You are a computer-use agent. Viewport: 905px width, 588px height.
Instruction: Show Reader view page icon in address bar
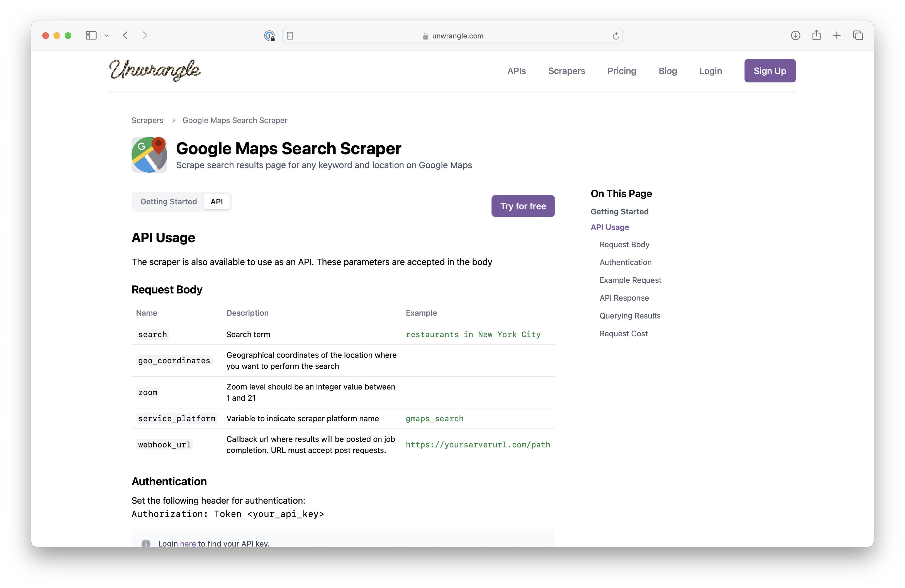tap(290, 36)
